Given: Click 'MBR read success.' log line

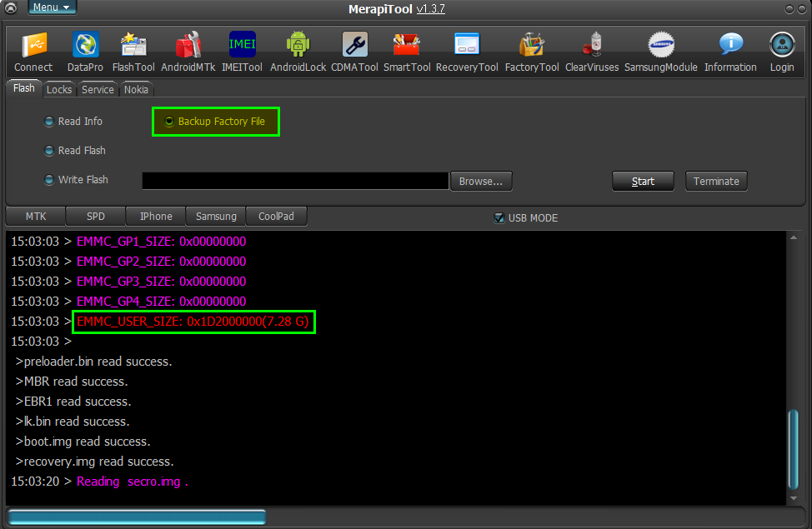Looking at the screenshot, I should click(x=72, y=382).
